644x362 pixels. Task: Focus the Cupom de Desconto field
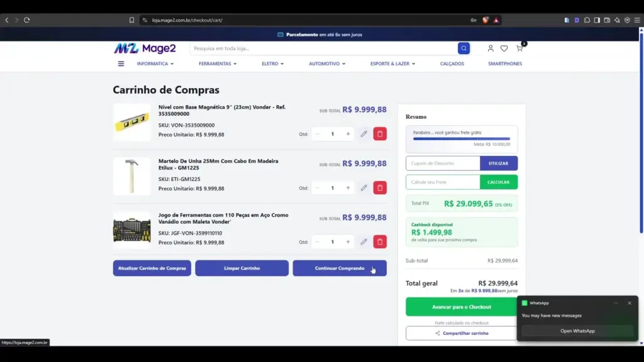[x=443, y=163]
